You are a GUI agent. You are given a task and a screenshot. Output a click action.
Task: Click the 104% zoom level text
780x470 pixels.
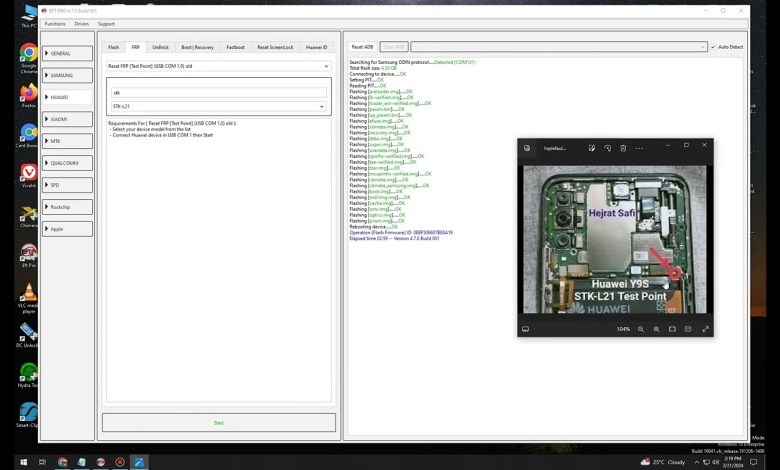(623, 329)
